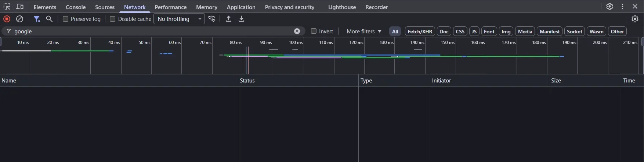This screenshot has width=644, height=162.
Task: Select inspect element picker icon
Action: click(x=7, y=7)
